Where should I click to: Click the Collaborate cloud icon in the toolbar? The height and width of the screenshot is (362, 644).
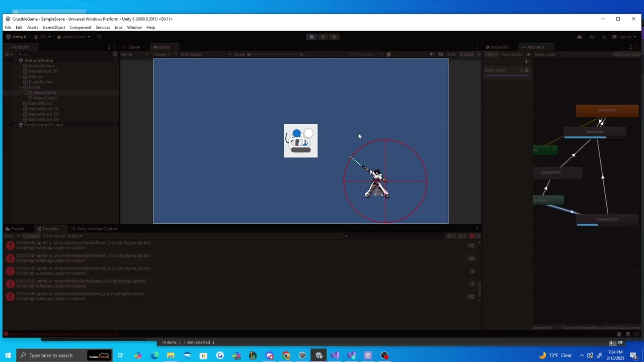[579, 36]
